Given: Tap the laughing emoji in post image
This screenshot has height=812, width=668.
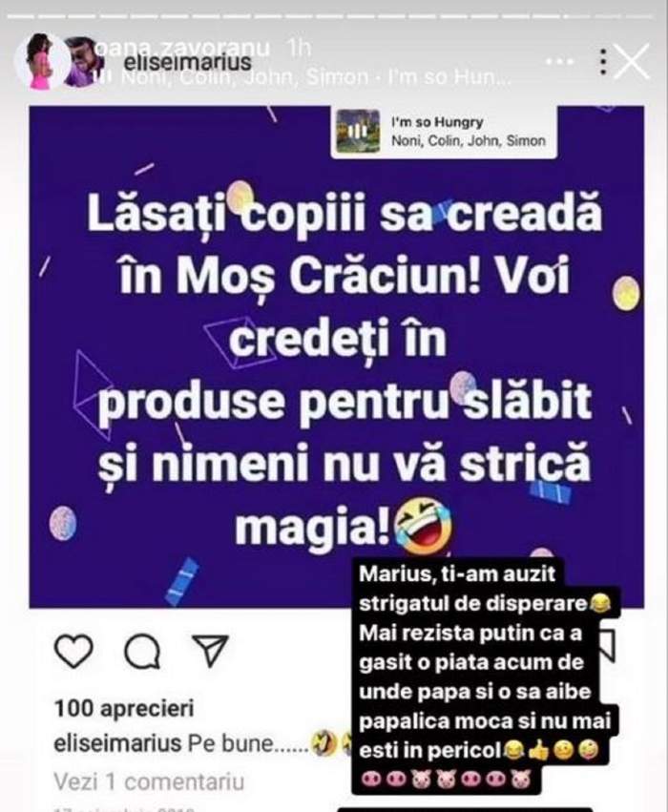Looking at the screenshot, I should point(424,527).
